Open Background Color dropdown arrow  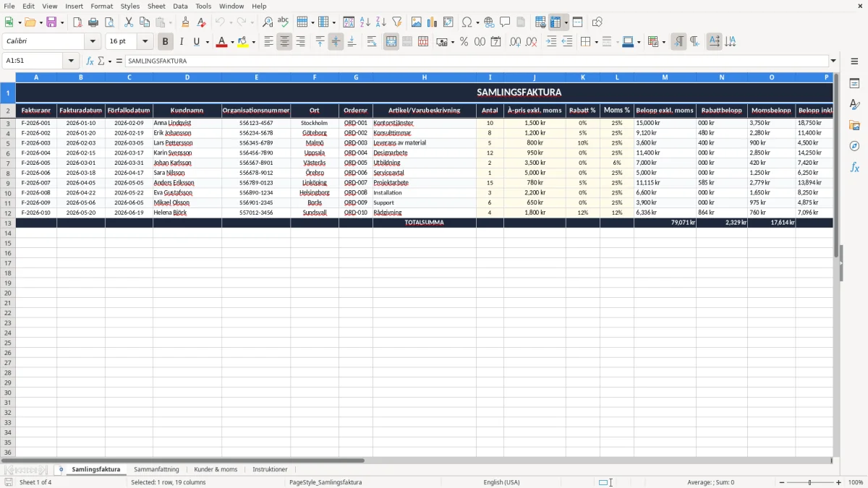pos(253,42)
